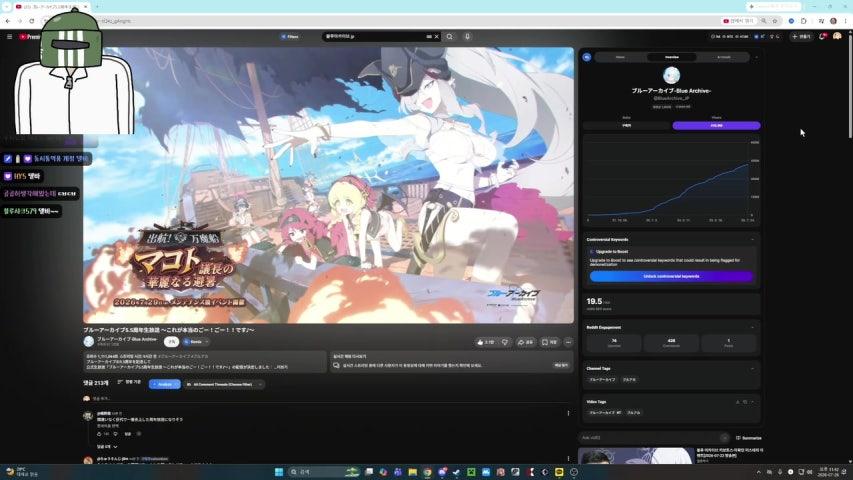Select the highlighted purple Views toggle
Viewport: 853px width, 480px height.
coord(716,126)
